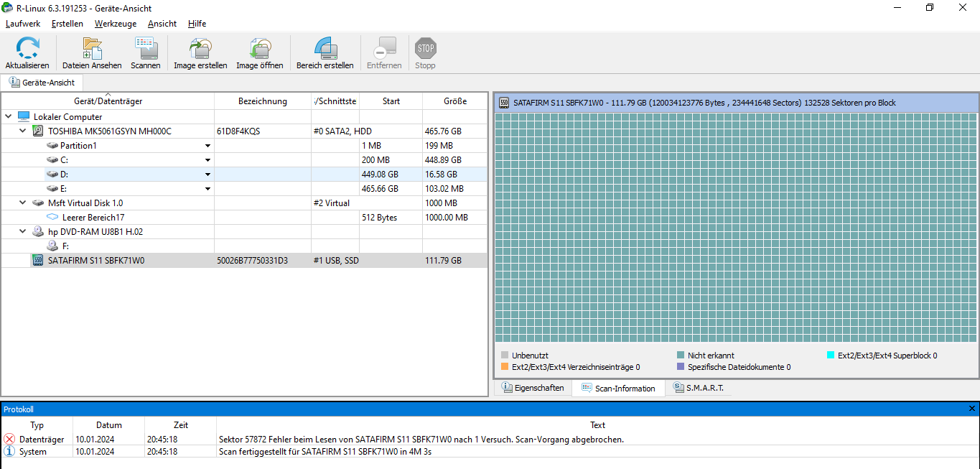
Task: Click the Zeit column header in Protokoll
Action: [181, 425]
